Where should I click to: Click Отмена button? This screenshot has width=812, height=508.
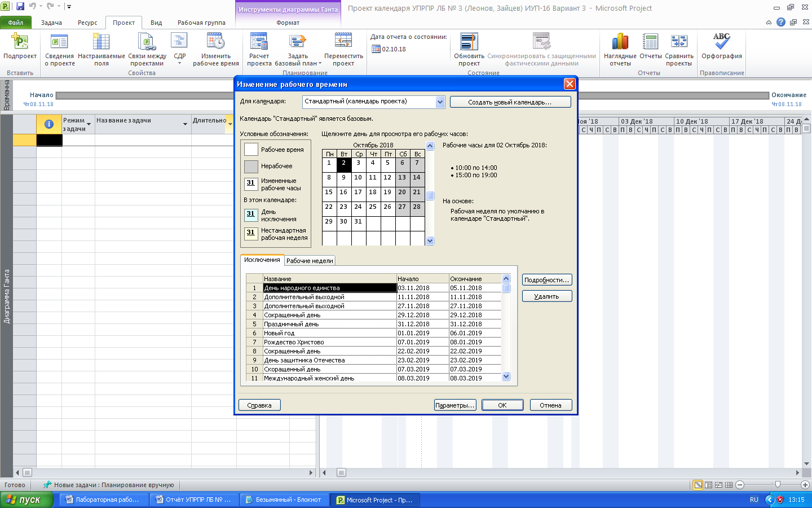click(x=550, y=405)
